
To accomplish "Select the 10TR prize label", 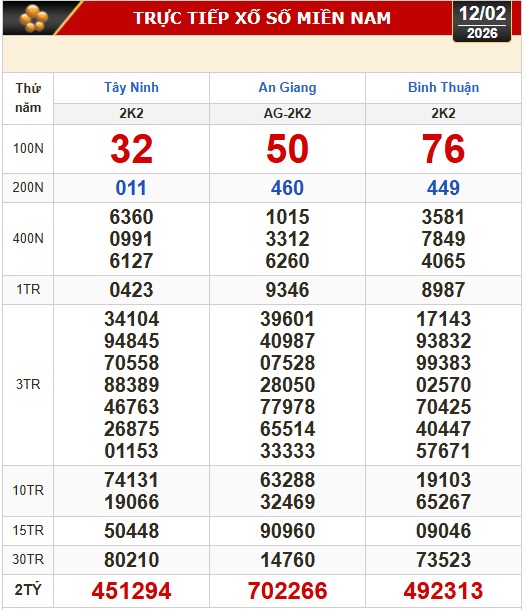I will tap(28, 491).
